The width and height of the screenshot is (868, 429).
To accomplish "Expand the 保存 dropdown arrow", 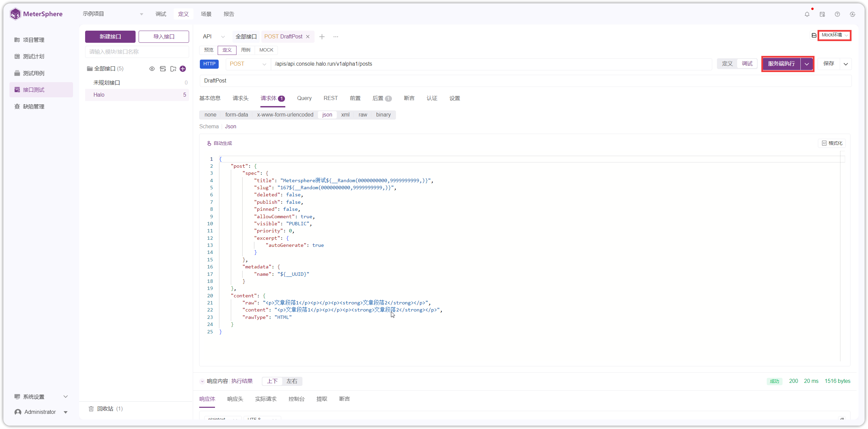I will click(x=845, y=64).
